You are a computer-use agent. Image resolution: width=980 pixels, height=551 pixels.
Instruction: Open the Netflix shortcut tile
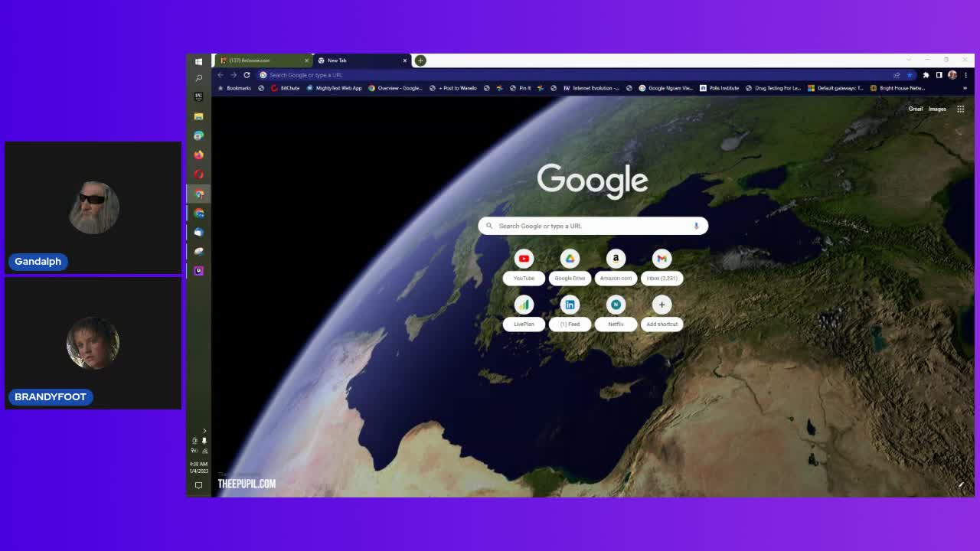click(616, 312)
